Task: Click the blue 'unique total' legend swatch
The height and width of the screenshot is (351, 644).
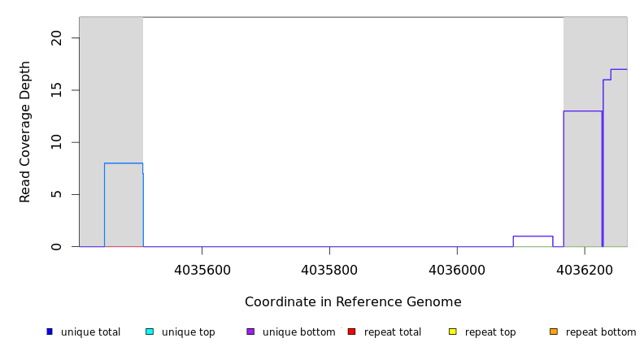Action: [x=50, y=331]
